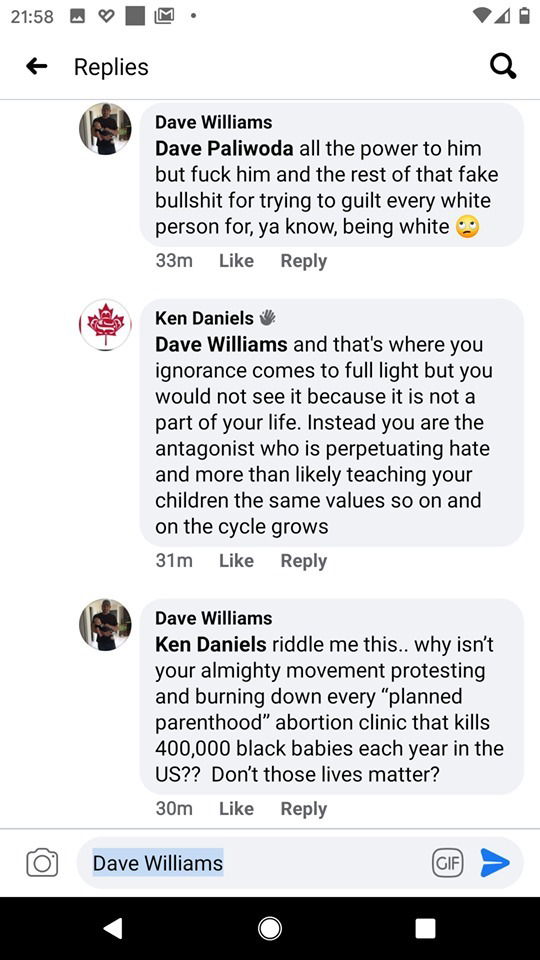Open the camera icon in reply bar
The width and height of the screenshot is (540, 960).
[x=42, y=863]
